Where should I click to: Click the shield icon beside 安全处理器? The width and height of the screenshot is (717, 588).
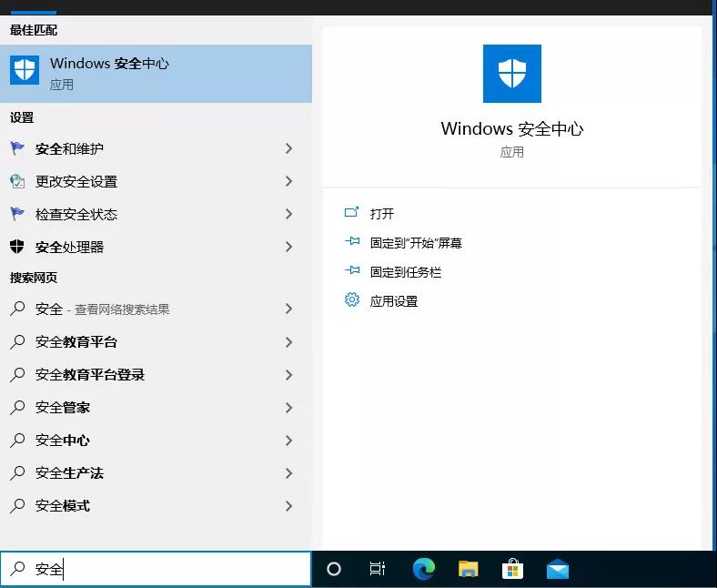(17, 247)
